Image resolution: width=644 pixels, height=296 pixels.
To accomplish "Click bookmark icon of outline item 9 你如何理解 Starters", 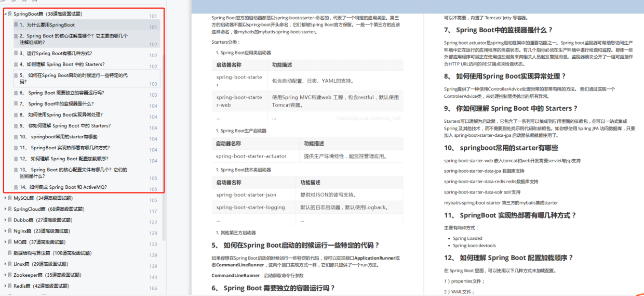I will (16, 126).
